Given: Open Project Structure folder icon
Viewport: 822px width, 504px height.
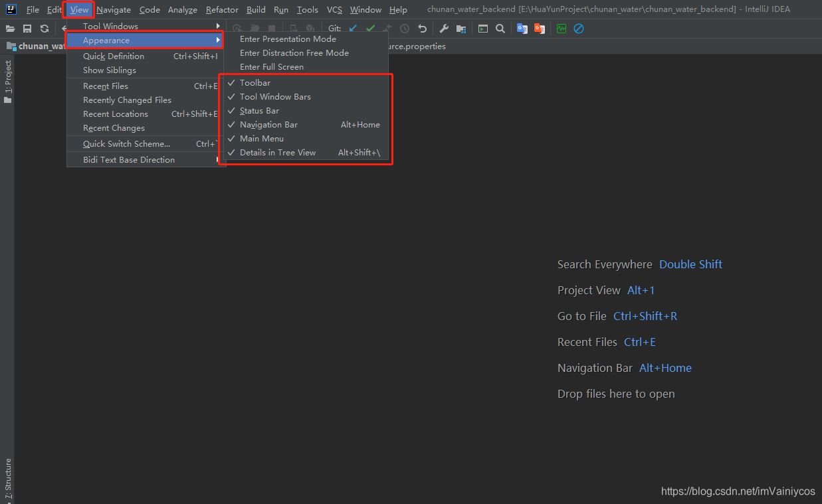Looking at the screenshot, I should pos(461,29).
